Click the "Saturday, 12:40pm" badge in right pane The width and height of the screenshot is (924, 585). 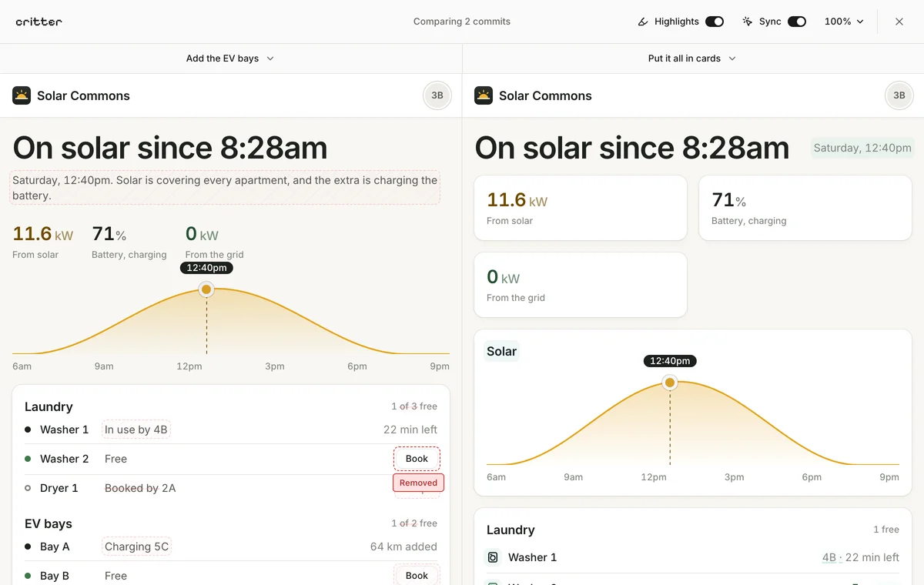click(862, 148)
